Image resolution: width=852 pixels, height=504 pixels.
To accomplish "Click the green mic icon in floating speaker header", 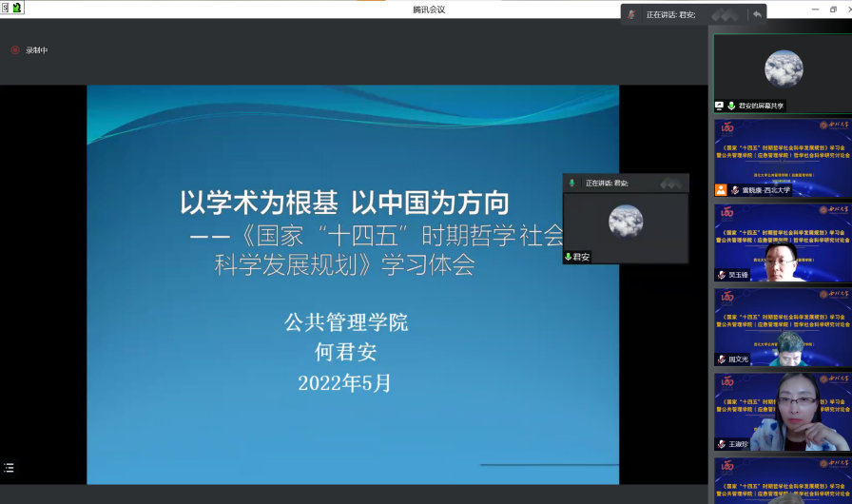I will click(x=572, y=183).
